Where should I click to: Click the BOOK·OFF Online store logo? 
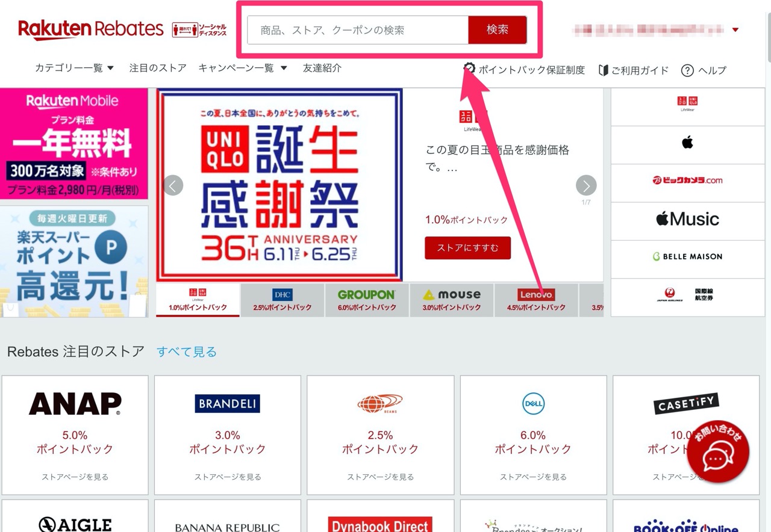tap(686, 525)
